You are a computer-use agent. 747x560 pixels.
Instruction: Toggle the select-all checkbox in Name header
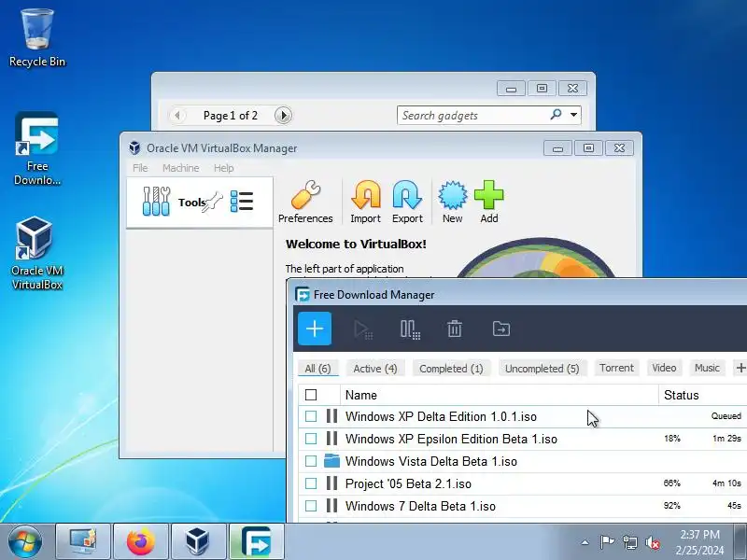click(x=311, y=395)
